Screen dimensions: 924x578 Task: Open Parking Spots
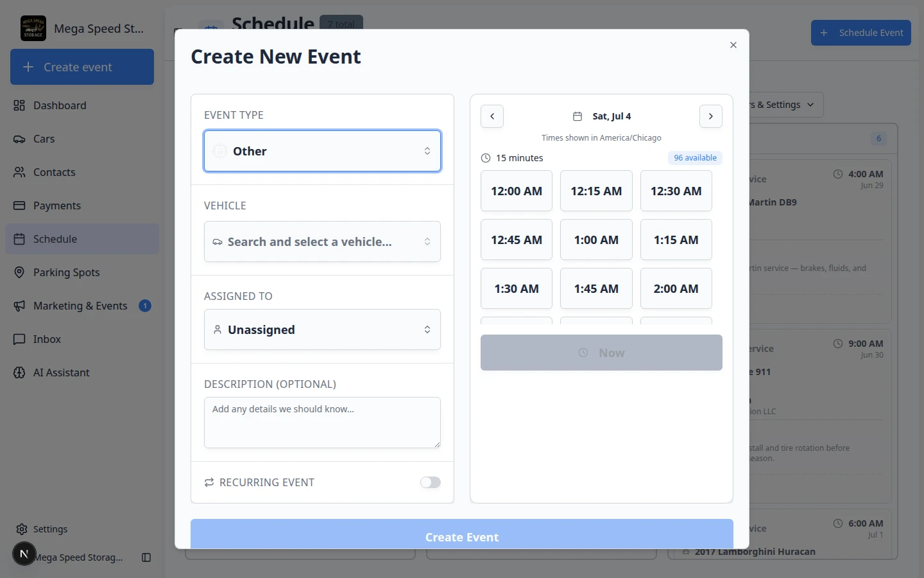click(82, 272)
